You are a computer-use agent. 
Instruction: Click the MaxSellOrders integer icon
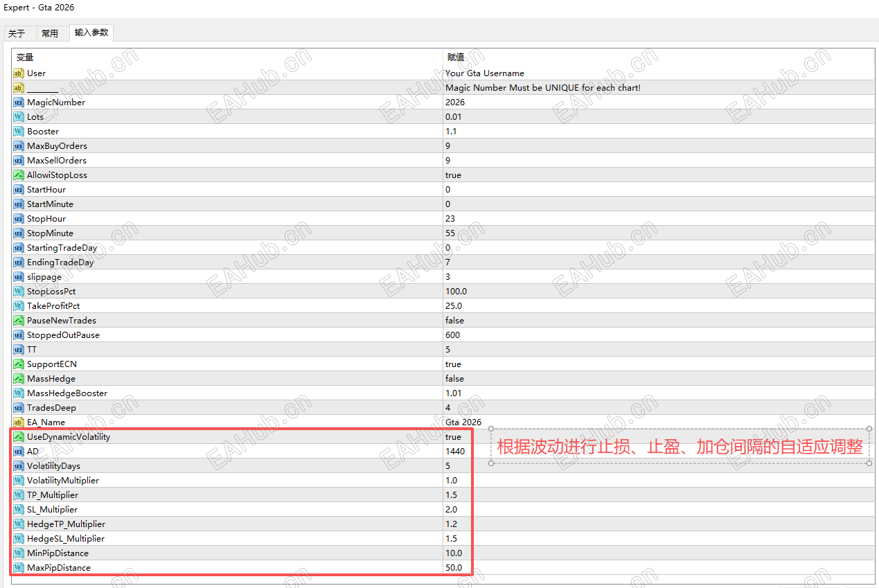(19, 161)
